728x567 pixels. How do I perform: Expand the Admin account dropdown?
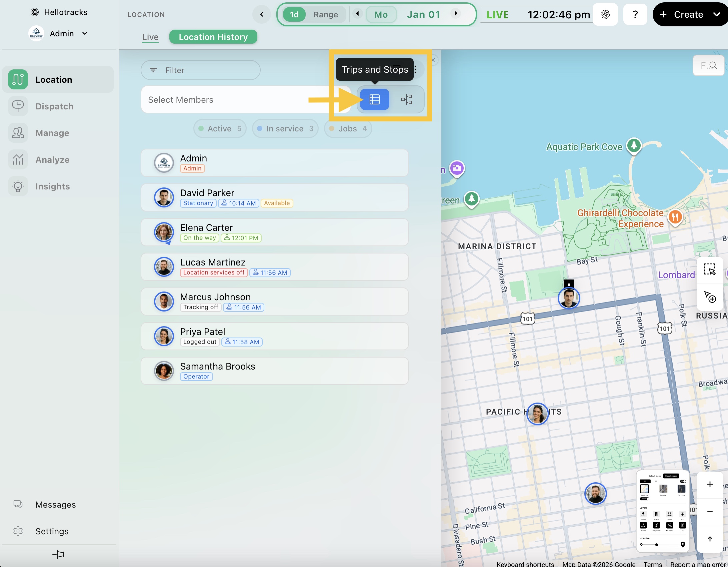click(85, 34)
